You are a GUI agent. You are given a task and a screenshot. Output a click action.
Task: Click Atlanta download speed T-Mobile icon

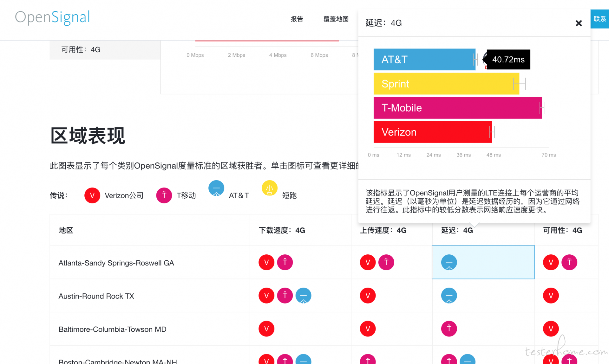[x=285, y=262]
